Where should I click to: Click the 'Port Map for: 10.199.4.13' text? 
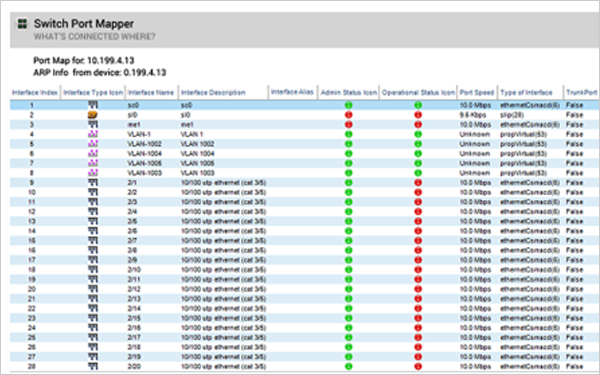tap(84, 60)
